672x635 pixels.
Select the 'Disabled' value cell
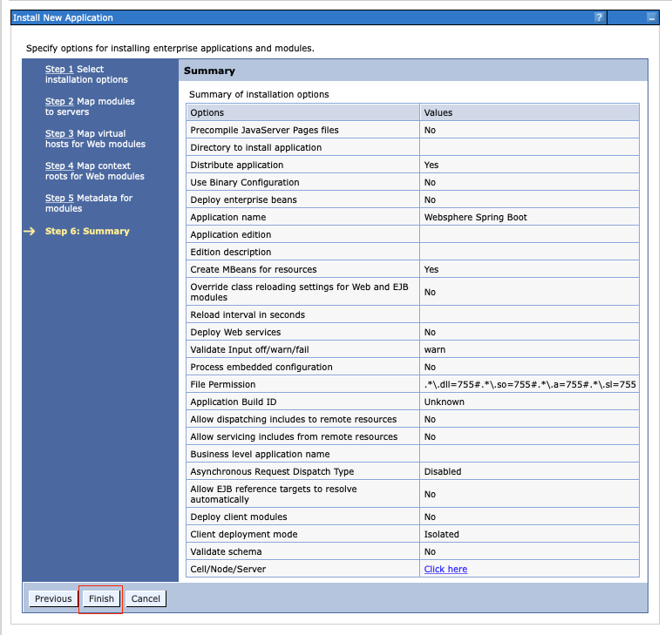tap(529, 471)
